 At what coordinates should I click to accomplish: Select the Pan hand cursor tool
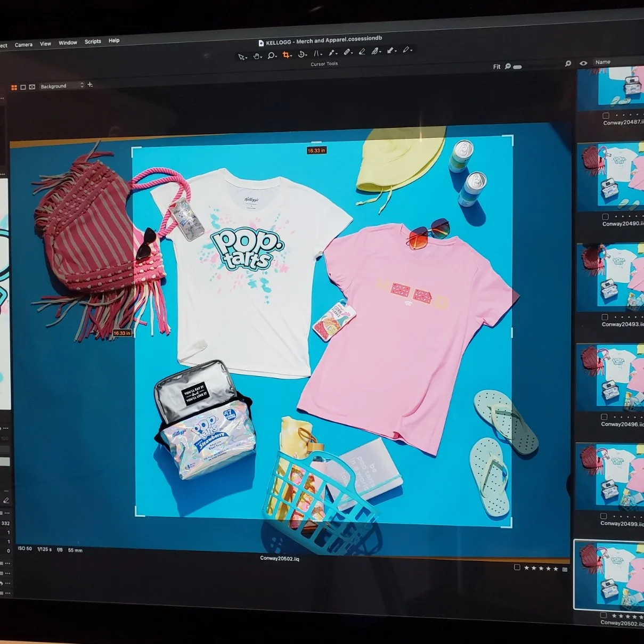click(257, 56)
